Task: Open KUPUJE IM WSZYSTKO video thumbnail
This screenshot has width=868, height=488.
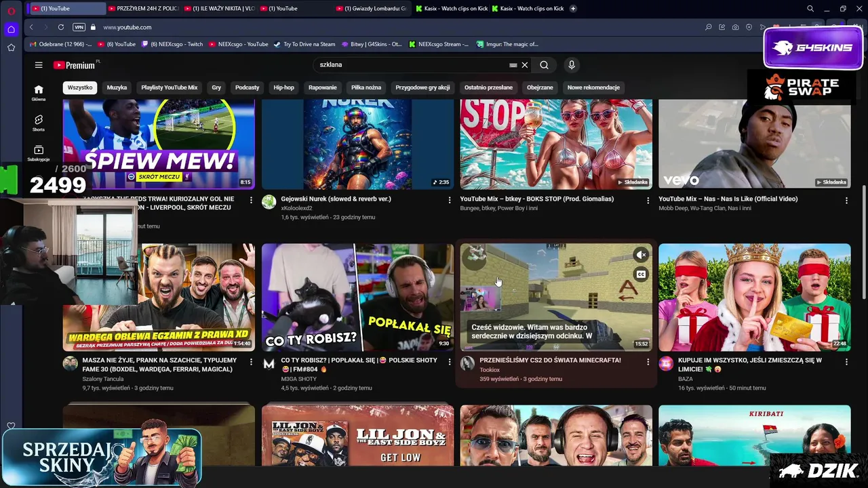Action: pyautogui.click(x=754, y=298)
